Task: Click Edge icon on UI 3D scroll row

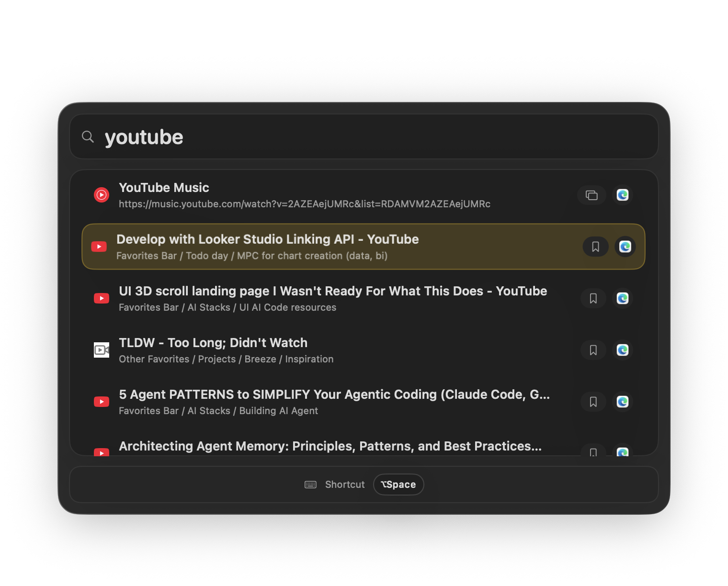Action: [623, 298]
